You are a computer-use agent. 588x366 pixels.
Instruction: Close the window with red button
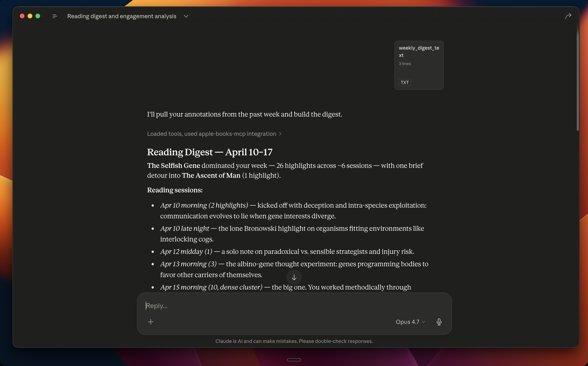point(22,16)
